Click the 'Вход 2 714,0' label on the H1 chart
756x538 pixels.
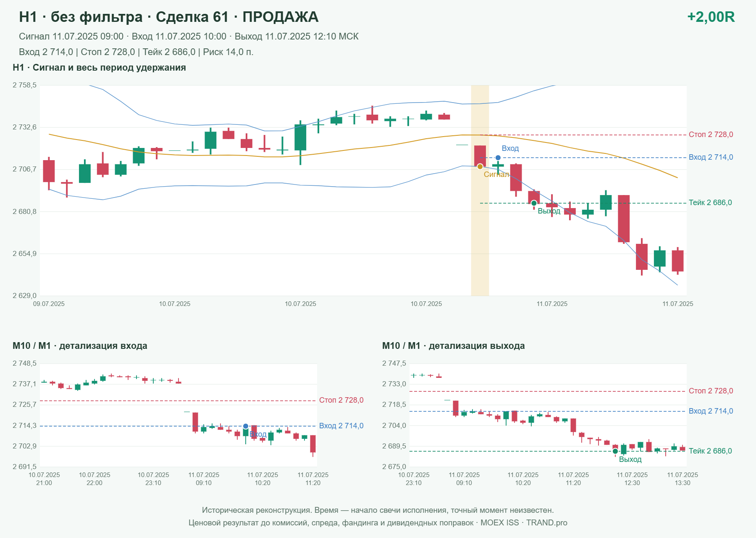tap(711, 157)
